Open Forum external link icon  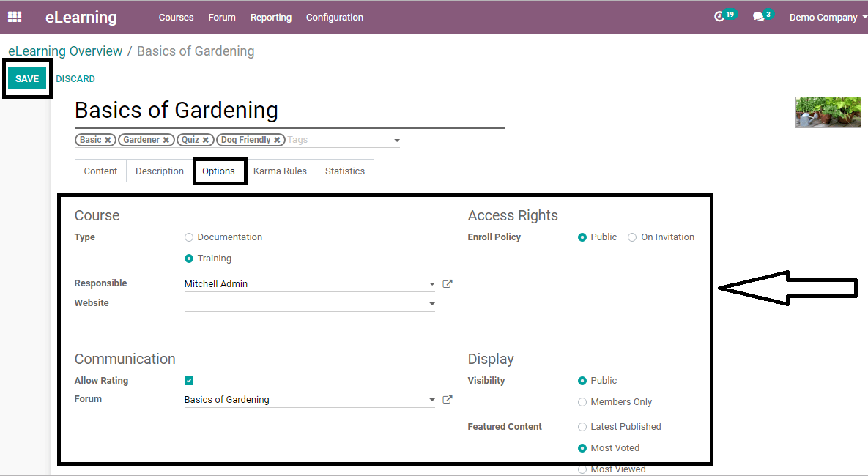[448, 400]
